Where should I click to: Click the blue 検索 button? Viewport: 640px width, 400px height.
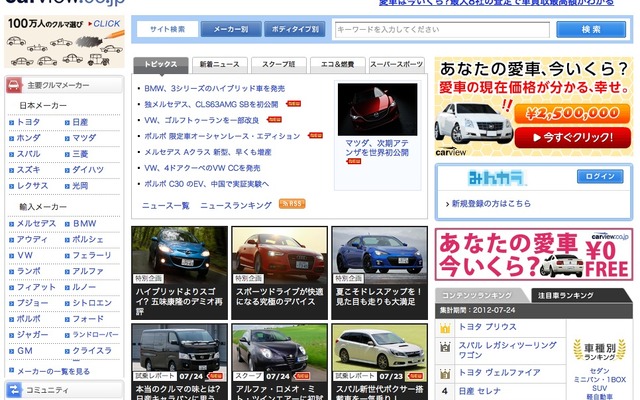(591, 30)
